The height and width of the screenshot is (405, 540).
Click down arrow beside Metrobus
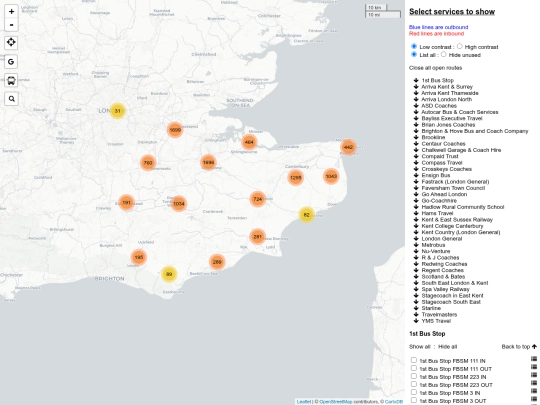coord(416,245)
